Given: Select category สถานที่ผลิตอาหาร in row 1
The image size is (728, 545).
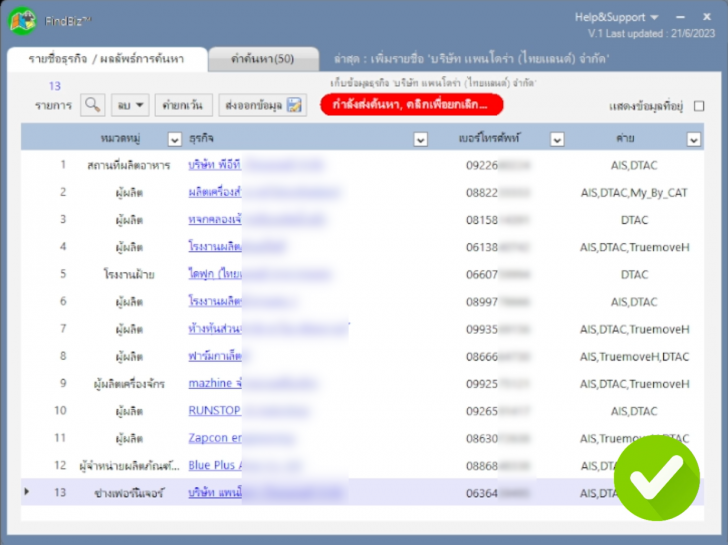Looking at the screenshot, I should click(129, 165).
